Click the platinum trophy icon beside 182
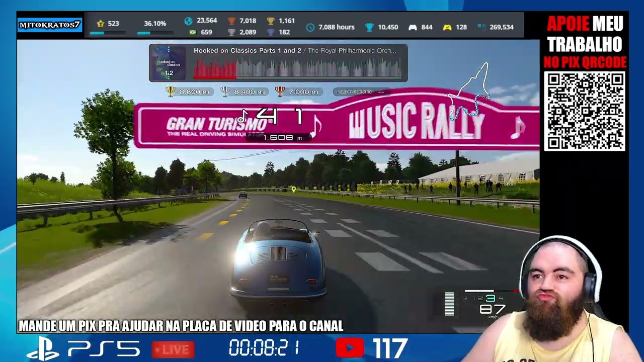 point(271,32)
